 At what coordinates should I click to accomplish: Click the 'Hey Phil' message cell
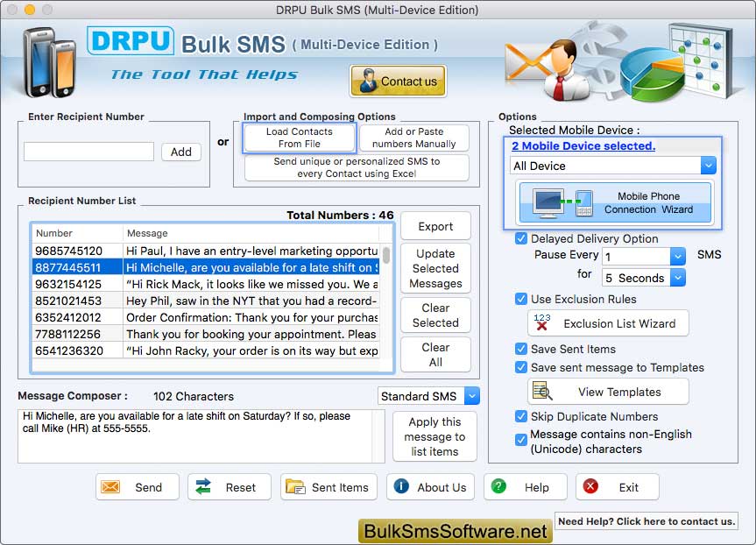(x=251, y=301)
